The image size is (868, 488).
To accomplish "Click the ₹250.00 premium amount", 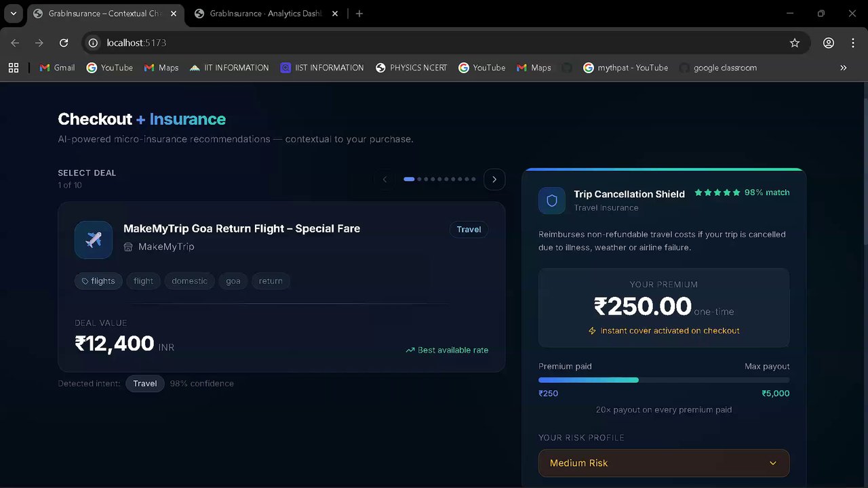I will point(643,307).
